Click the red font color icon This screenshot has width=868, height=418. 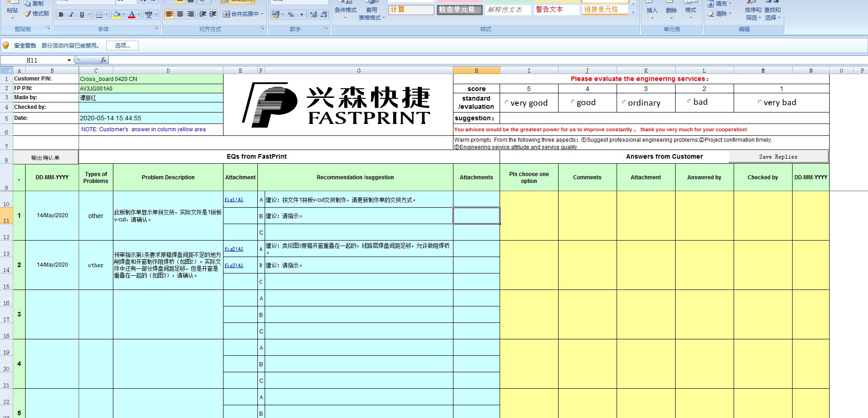132,15
